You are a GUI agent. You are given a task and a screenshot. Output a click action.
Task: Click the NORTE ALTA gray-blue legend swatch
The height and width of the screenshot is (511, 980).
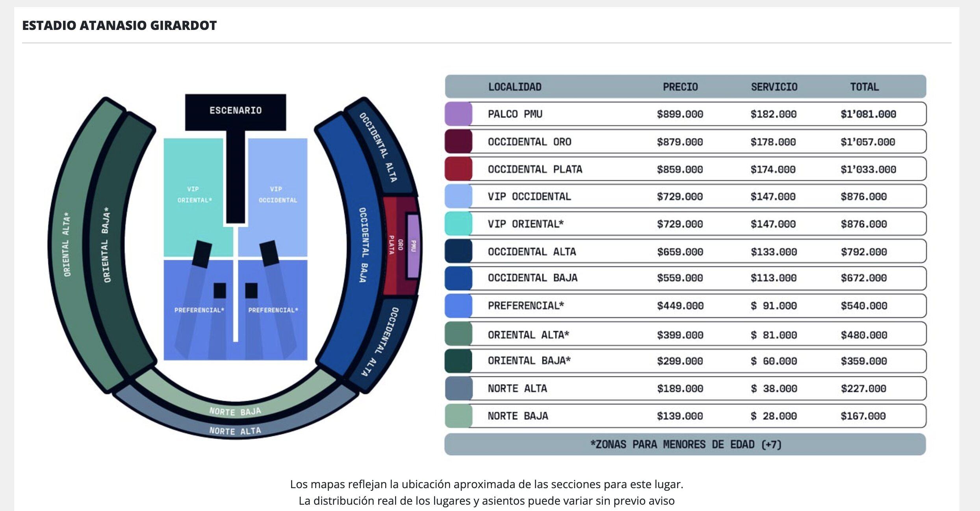point(458,389)
